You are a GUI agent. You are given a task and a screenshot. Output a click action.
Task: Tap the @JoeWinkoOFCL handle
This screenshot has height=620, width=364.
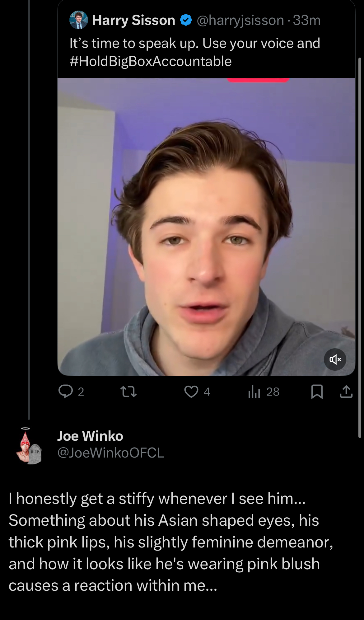tap(110, 453)
